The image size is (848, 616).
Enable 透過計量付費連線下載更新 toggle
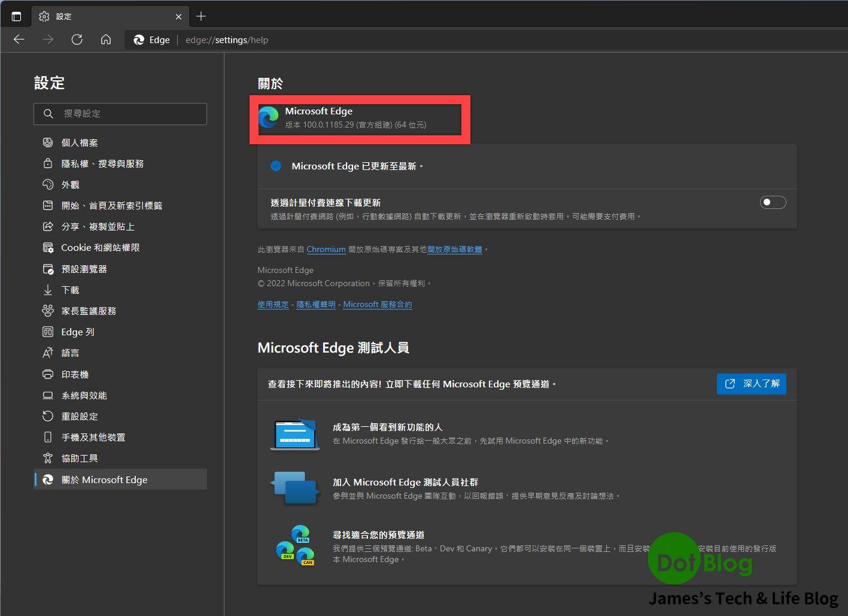[773, 202]
